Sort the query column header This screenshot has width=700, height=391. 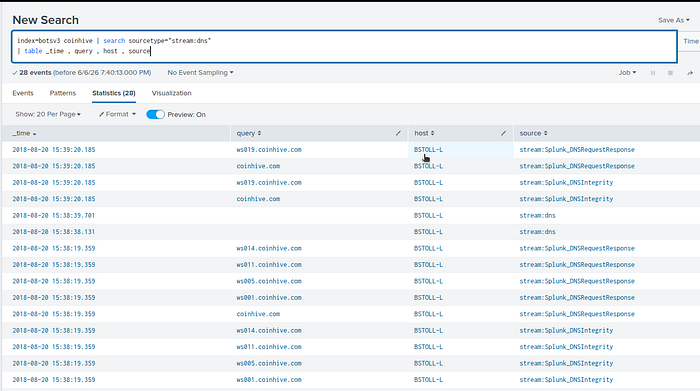[249, 133]
